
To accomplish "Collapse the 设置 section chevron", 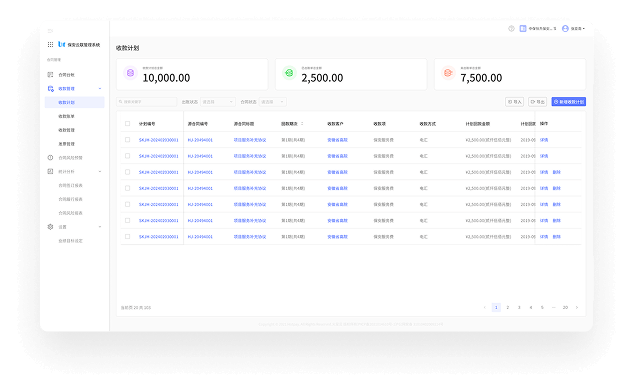I will 100,227.
